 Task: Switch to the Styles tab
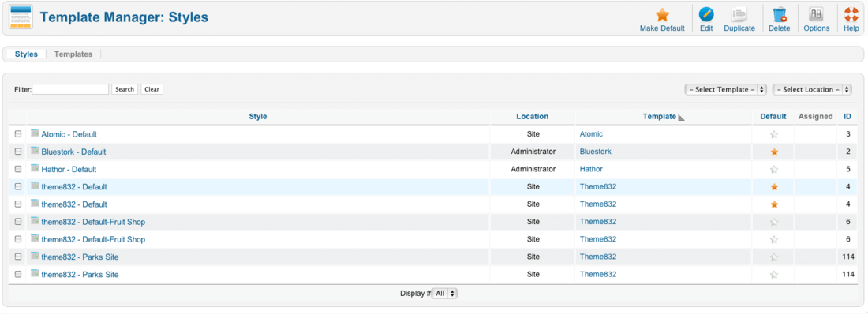pos(27,54)
